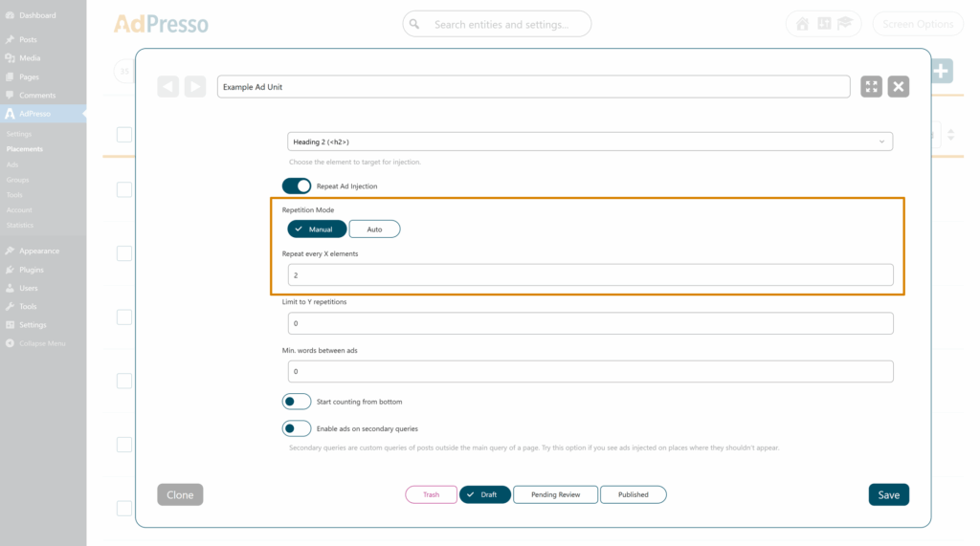Click the Collapse Menu icon

point(10,343)
